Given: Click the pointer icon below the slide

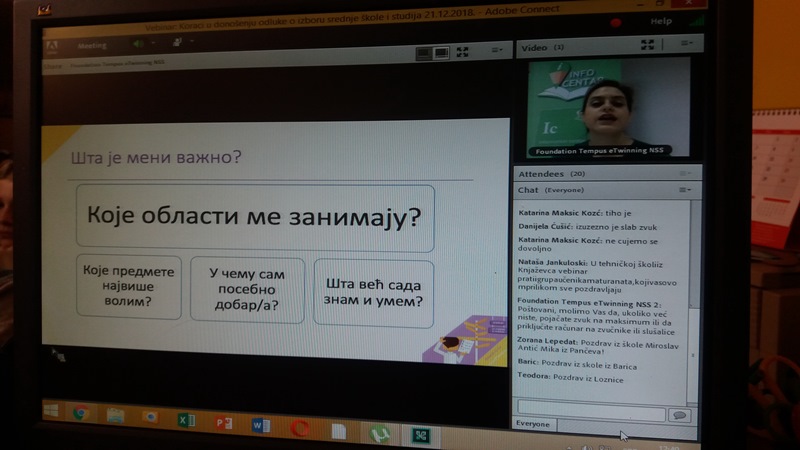Looking at the screenshot, I should click(58, 355).
